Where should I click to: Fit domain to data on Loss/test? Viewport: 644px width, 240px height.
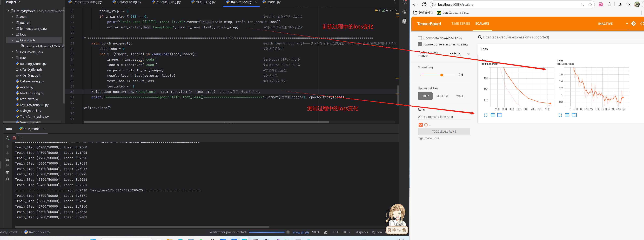coord(499,115)
